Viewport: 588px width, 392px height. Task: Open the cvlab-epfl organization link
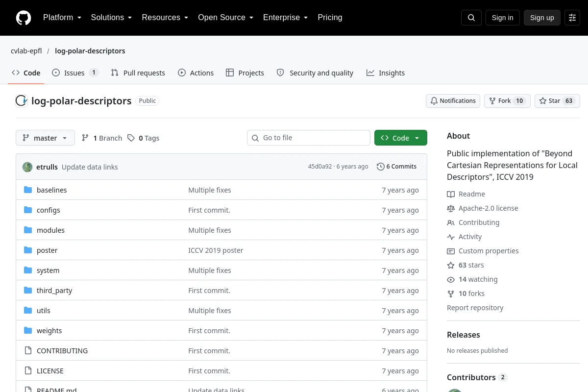26,51
